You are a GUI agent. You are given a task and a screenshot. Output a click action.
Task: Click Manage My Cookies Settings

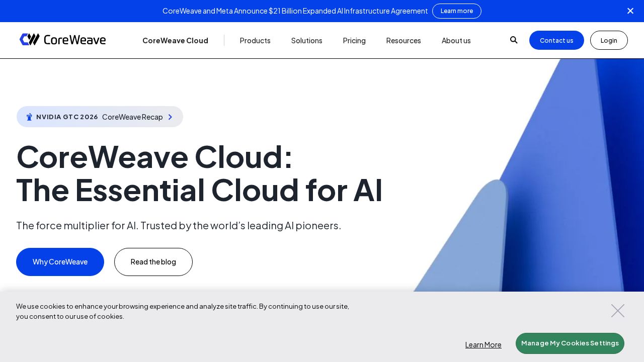570,343
